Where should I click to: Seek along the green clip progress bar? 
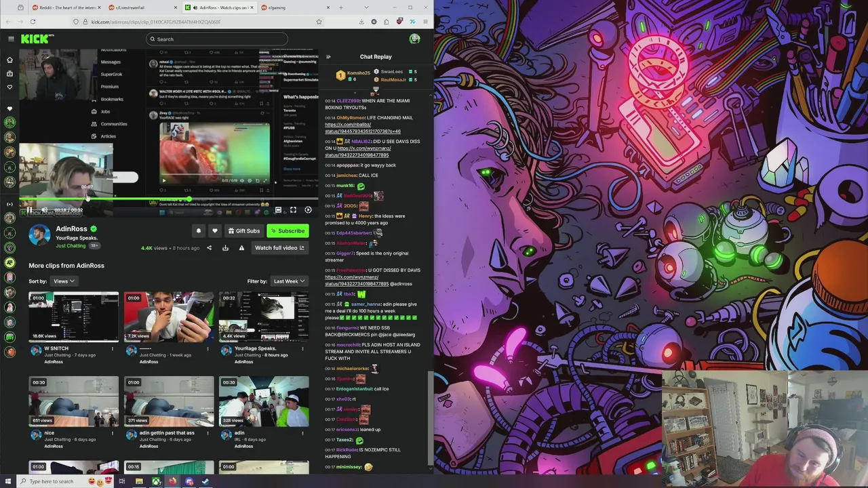(168, 199)
